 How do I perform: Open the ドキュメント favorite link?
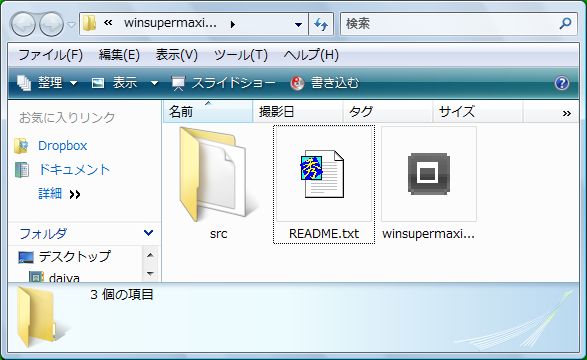tap(74, 170)
